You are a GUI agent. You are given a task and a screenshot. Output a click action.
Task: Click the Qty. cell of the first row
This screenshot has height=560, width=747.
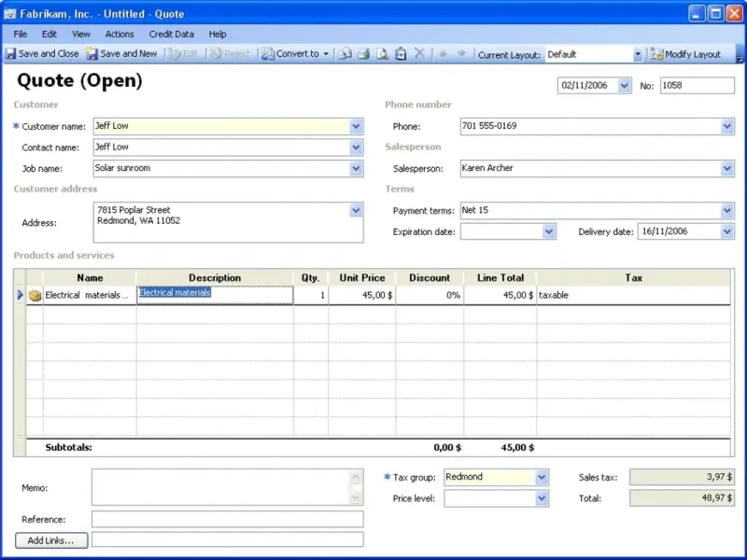[310, 295]
